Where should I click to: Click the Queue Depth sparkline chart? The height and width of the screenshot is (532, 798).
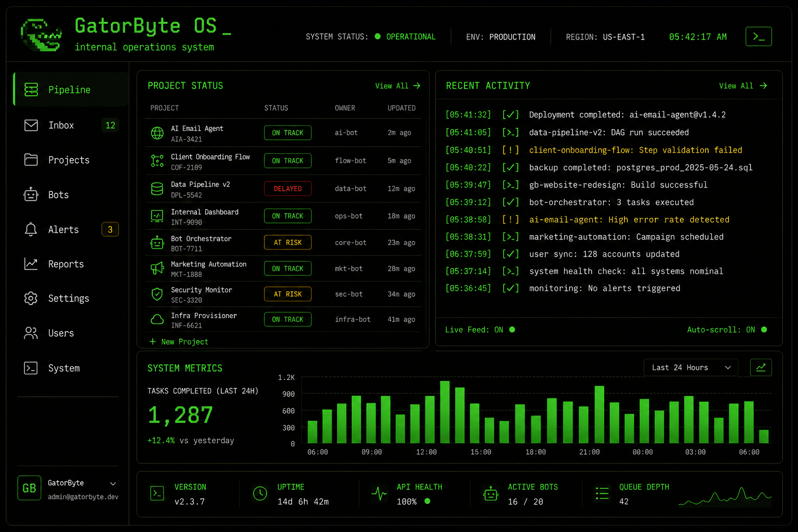pos(725,496)
